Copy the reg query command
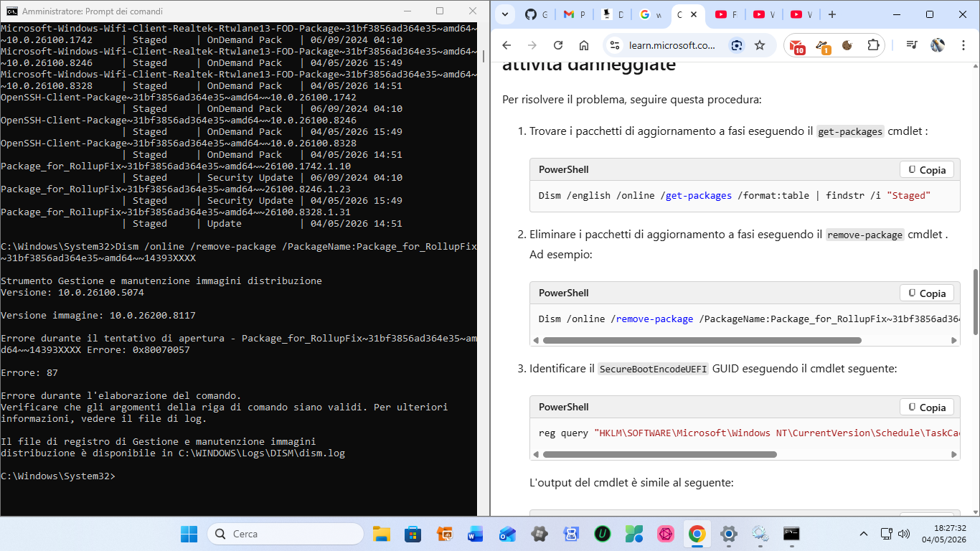 [927, 407]
